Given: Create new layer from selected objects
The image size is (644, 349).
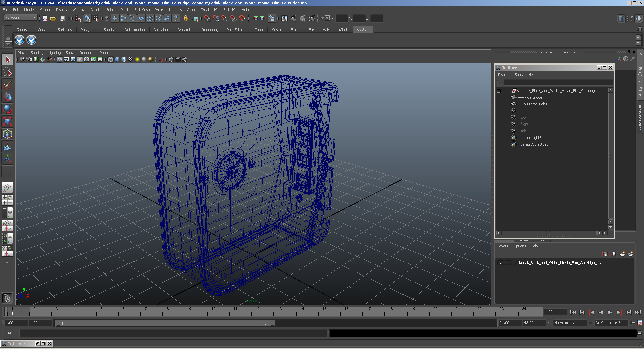Looking at the screenshot, I should 630,254.
